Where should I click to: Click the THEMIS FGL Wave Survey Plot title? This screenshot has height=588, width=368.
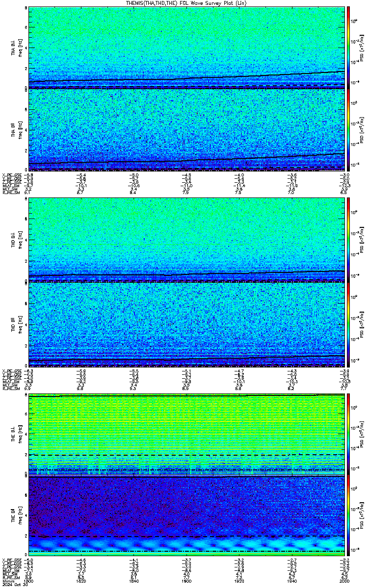click(186, 3)
